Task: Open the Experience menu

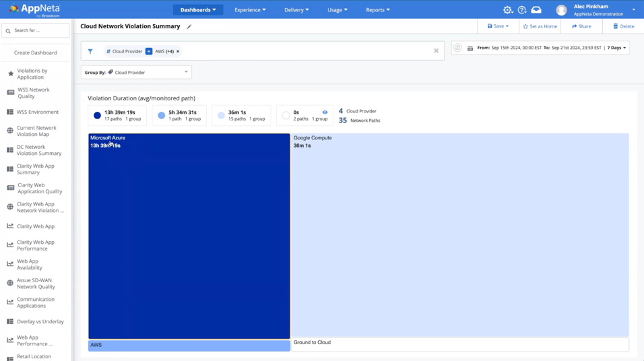Action: pos(250,10)
